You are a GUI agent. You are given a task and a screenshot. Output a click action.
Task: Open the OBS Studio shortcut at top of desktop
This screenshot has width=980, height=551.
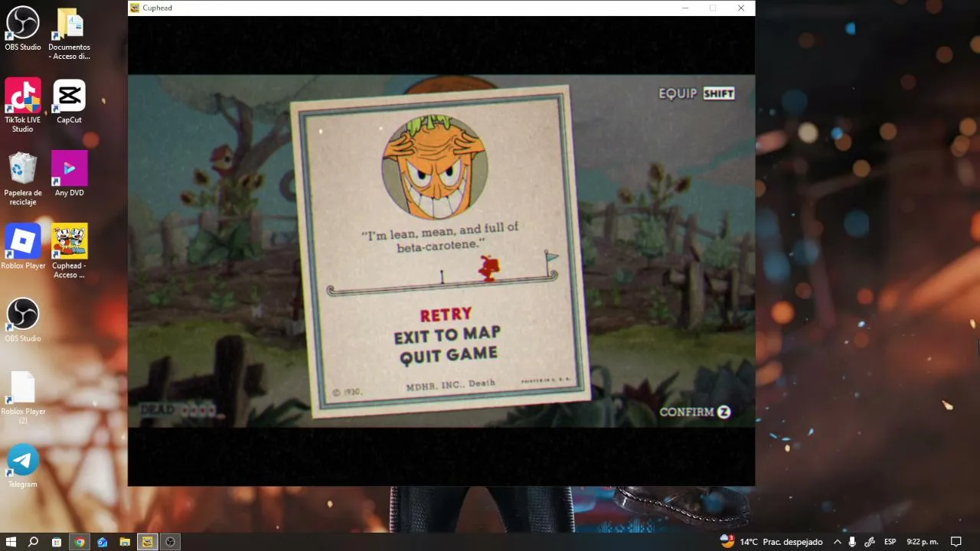pyautogui.click(x=23, y=29)
